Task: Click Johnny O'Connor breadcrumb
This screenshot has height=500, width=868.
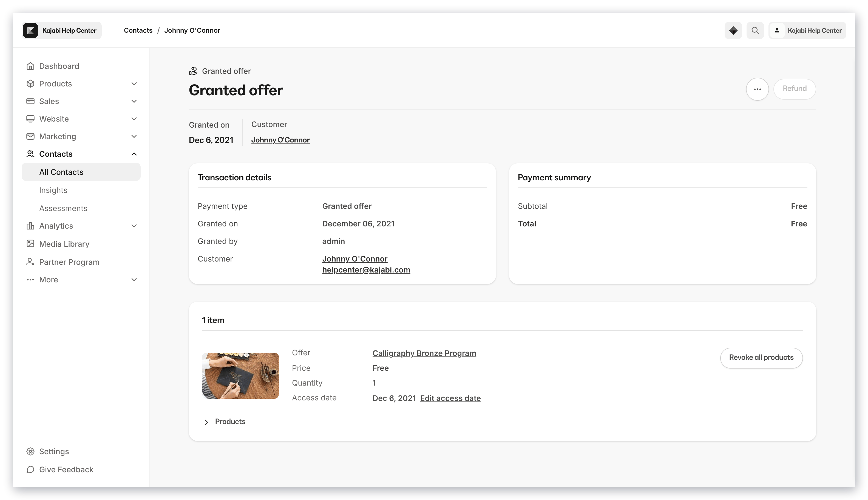Action: click(x=192, y=30)
